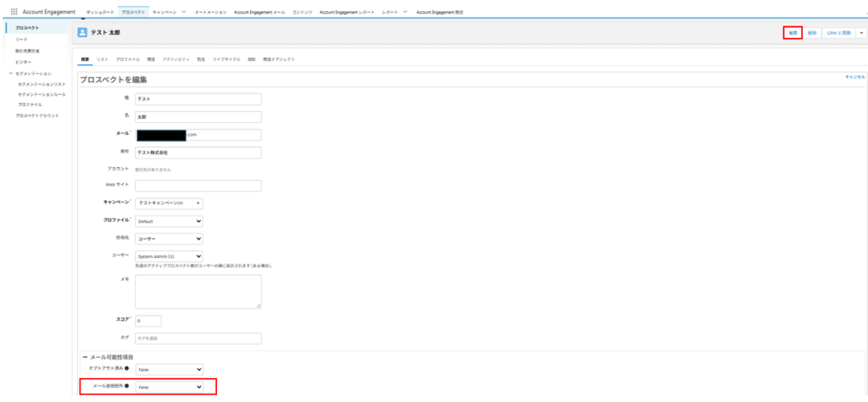
Task: Click the 会社 field containing テスト株式会社
Action: point(198,153)
